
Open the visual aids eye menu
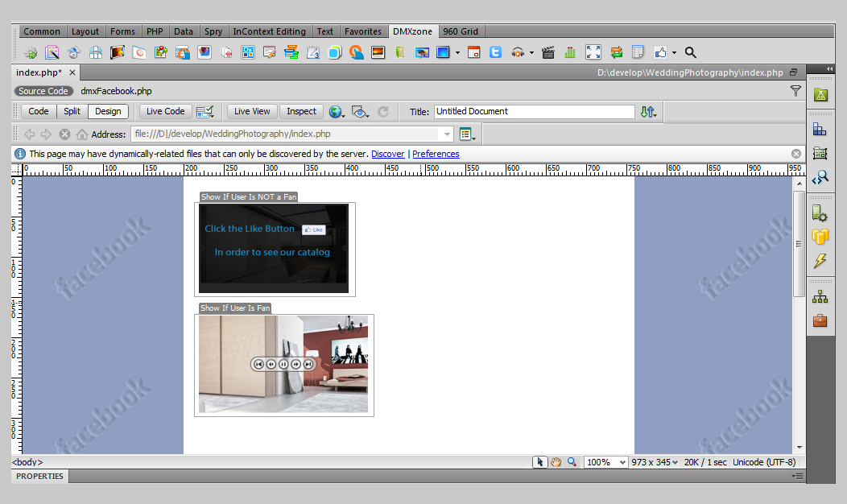click(x=360, y=111)
